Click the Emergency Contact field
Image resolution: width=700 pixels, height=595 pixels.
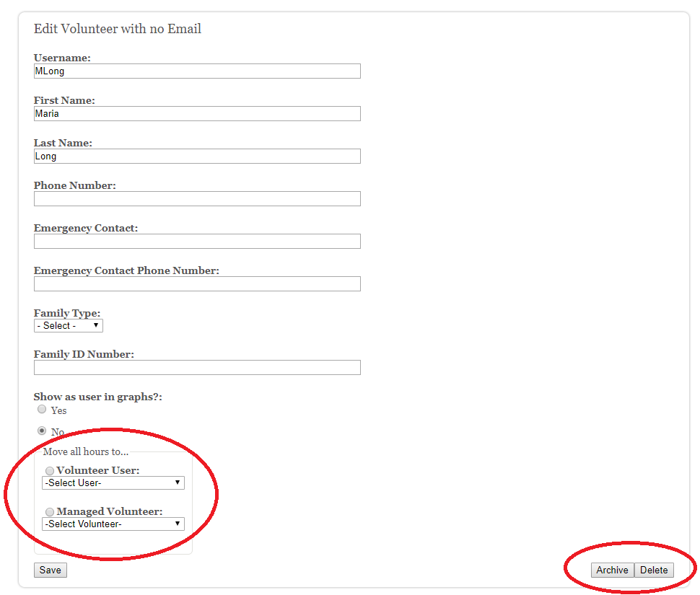click(196, 242)
